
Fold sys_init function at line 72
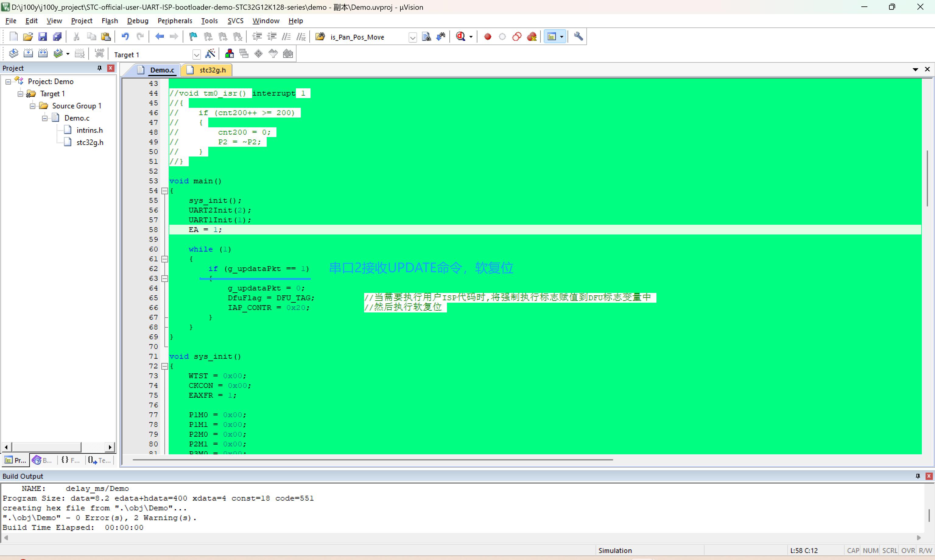click(164, 366)
